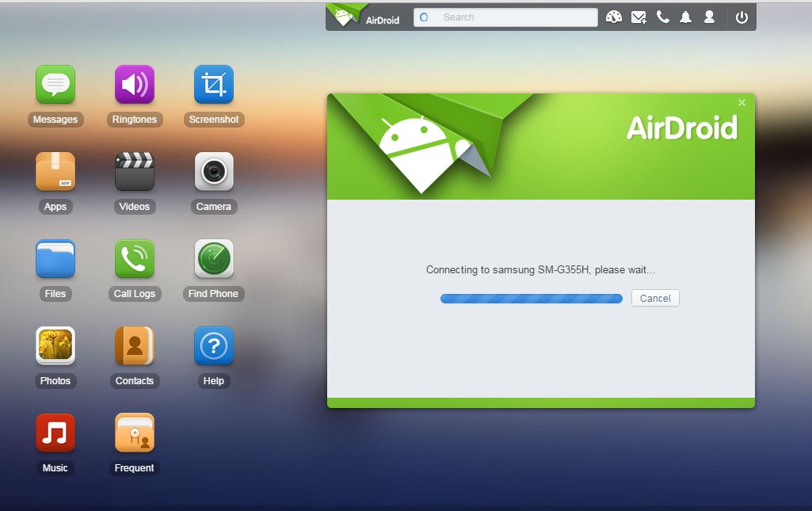The width and height of the screenshot is (812, 511).
Task: Open the Photos icon
Action: click(55, 345)
